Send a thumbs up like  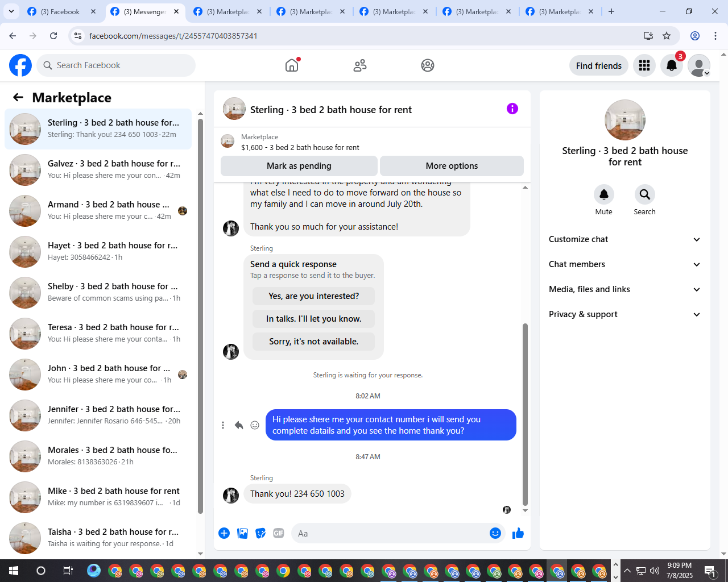coord(518,533)
